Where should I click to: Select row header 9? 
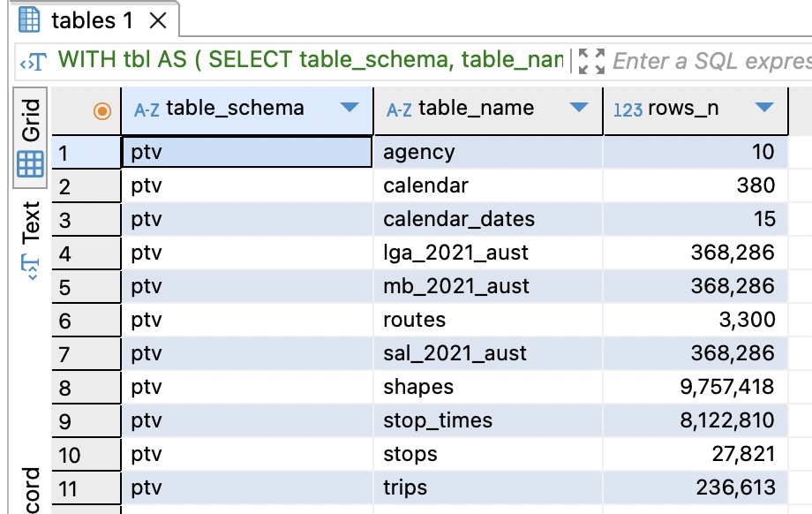pos(86,421)
